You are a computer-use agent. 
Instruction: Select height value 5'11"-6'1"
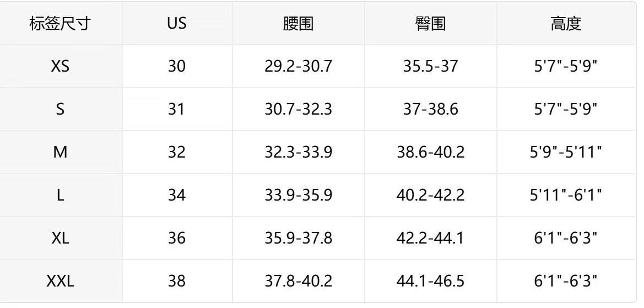[565, 195]
